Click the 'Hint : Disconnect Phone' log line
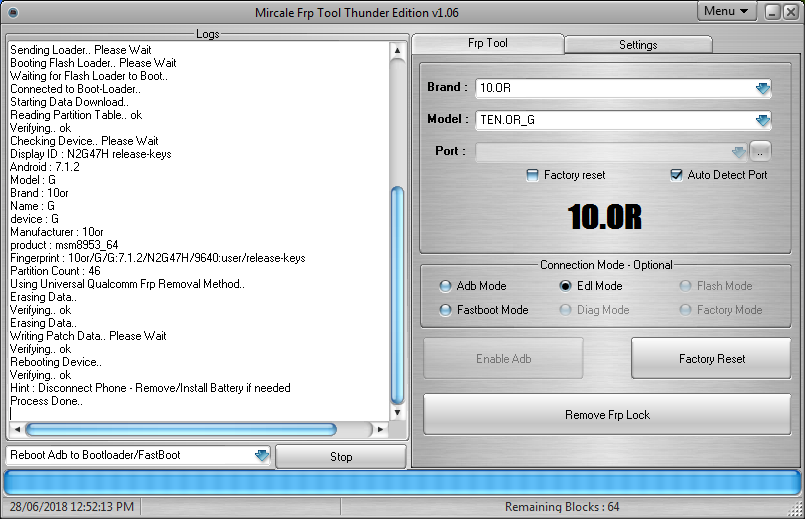This screenshot has width=805, height=519. (x=150, y=388)
